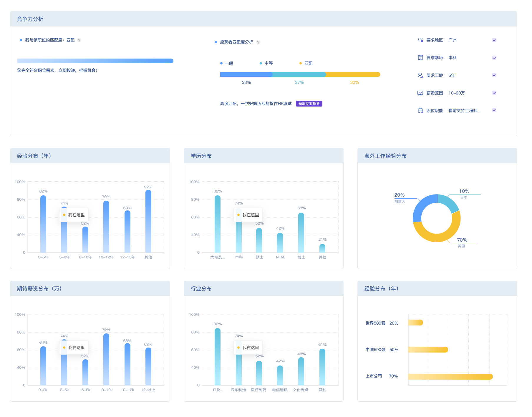Click the 要求学历 certificate icon
The width and height of the screenshot is (532, 417).
click(x=420, y=58)
